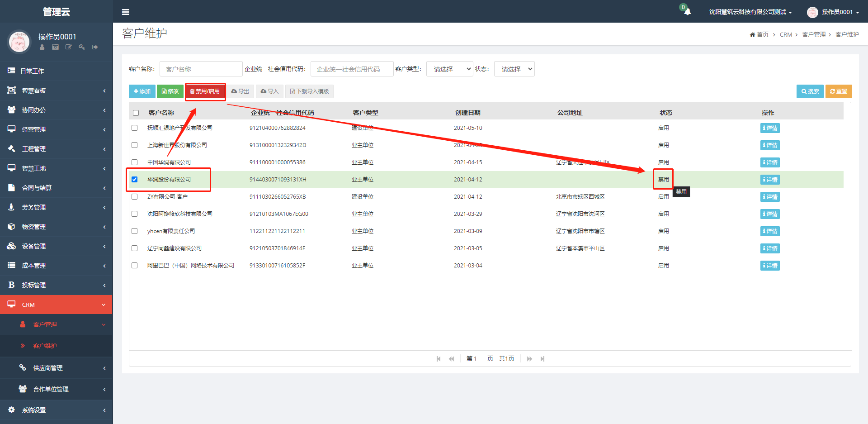Click the 添加 button

coord(142,91)
